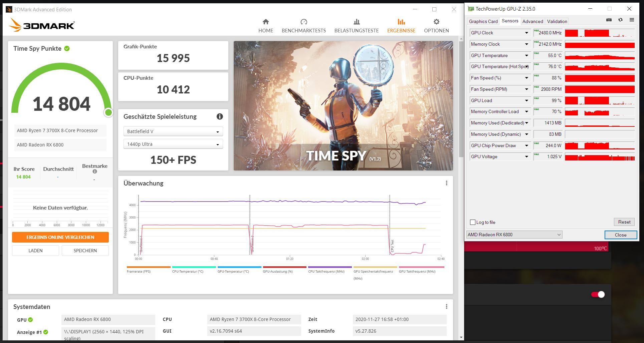Show info for Geschätzte Spieleleistung
The height and width of the screenshot is (343, 644).
[220, 116]
